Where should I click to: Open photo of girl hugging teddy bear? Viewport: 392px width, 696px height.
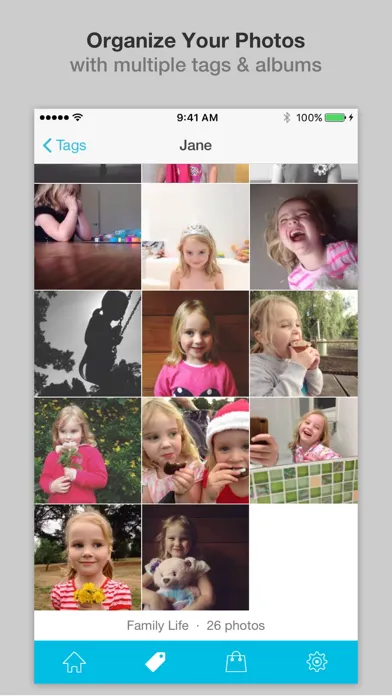click(x=196, y=557)
